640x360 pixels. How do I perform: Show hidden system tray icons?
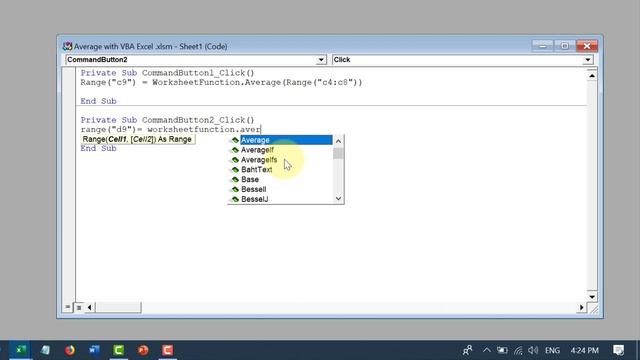pos(487,350)
